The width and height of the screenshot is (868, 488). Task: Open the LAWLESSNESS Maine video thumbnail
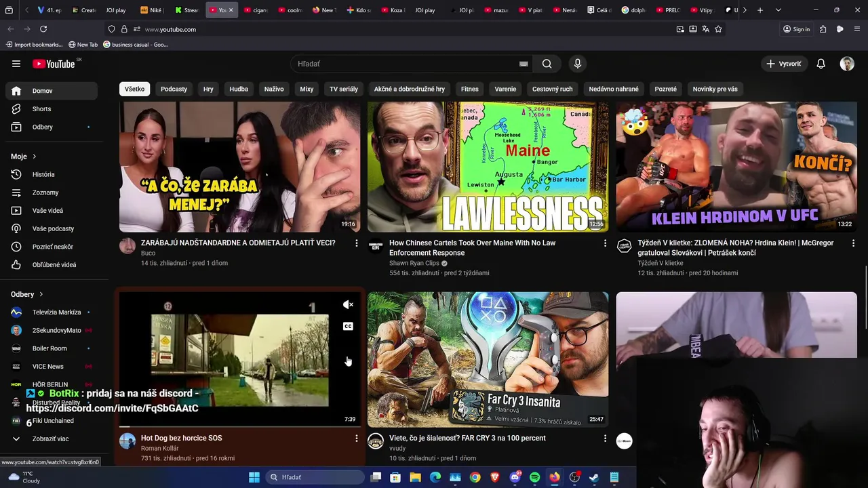488,167
